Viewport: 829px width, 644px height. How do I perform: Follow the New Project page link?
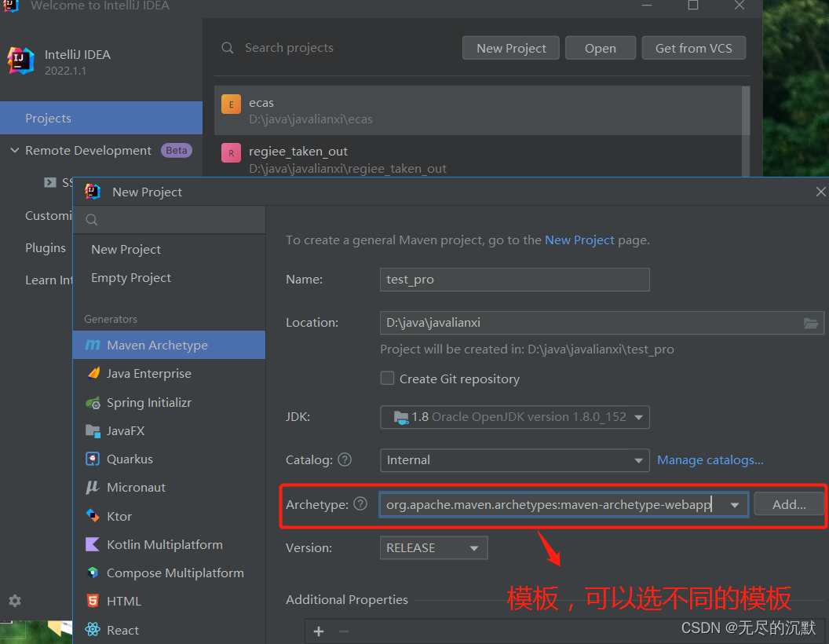click(x=579, y=240)
